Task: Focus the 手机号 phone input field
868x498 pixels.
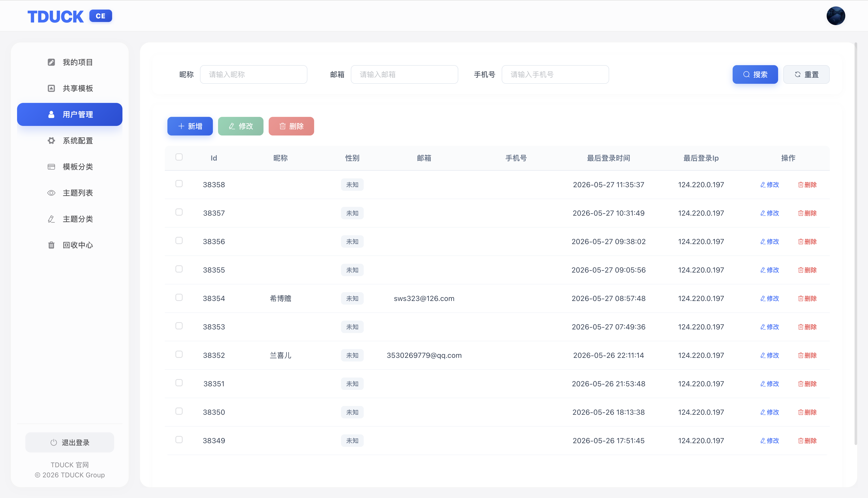Action: click(555, 74)
